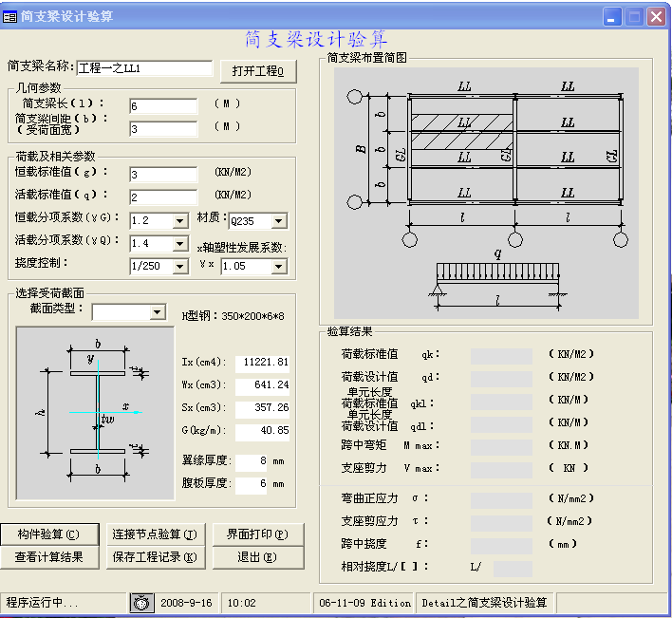Image resolution: width=672 pixels, height=618 pixels.
Task: Close the 简支梁设计验算 window
Action: [x=657, y=17]
